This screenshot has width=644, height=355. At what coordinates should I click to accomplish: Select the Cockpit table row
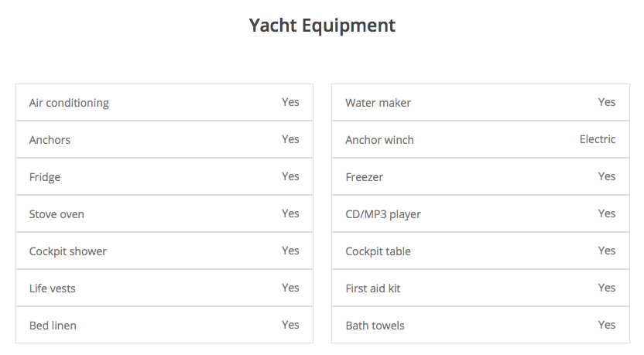[481, 251]
